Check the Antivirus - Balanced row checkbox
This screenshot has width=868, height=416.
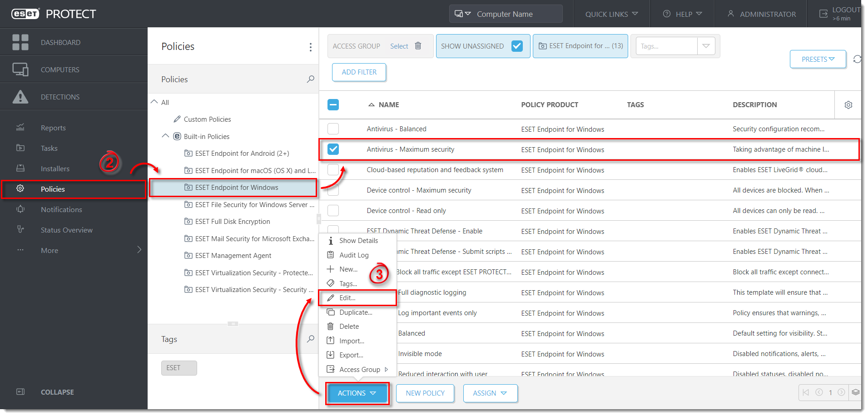tap(333, 129)
